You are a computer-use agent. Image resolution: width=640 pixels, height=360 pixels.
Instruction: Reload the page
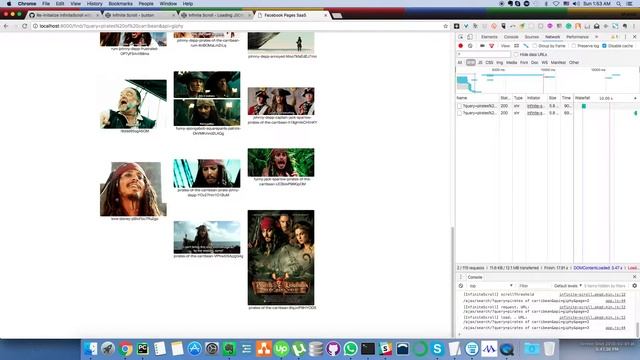pyautogui.click(x=24, y=26)
